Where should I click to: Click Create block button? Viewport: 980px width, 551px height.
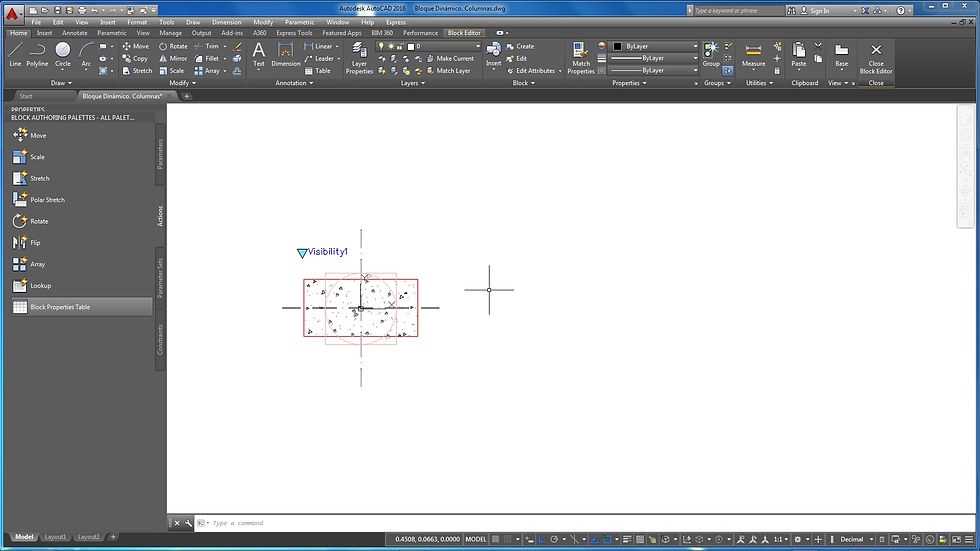(521, 46)
